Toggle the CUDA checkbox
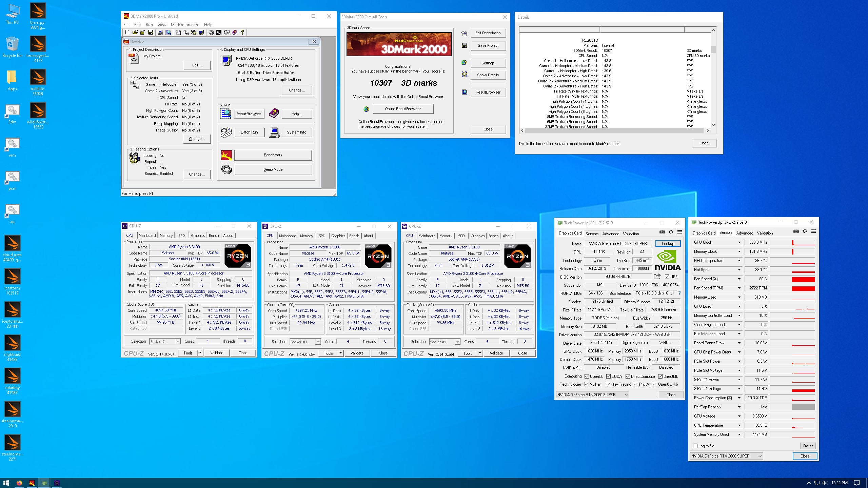The height and width of the screenshot is (488, 868). pyautogui.click(x=608, y=377)
